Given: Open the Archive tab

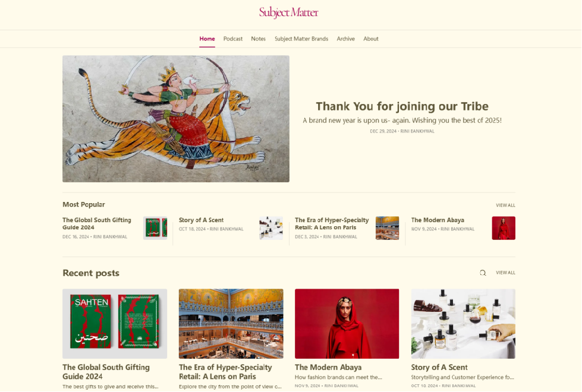Looking at the screenshot, I should 345,39.
